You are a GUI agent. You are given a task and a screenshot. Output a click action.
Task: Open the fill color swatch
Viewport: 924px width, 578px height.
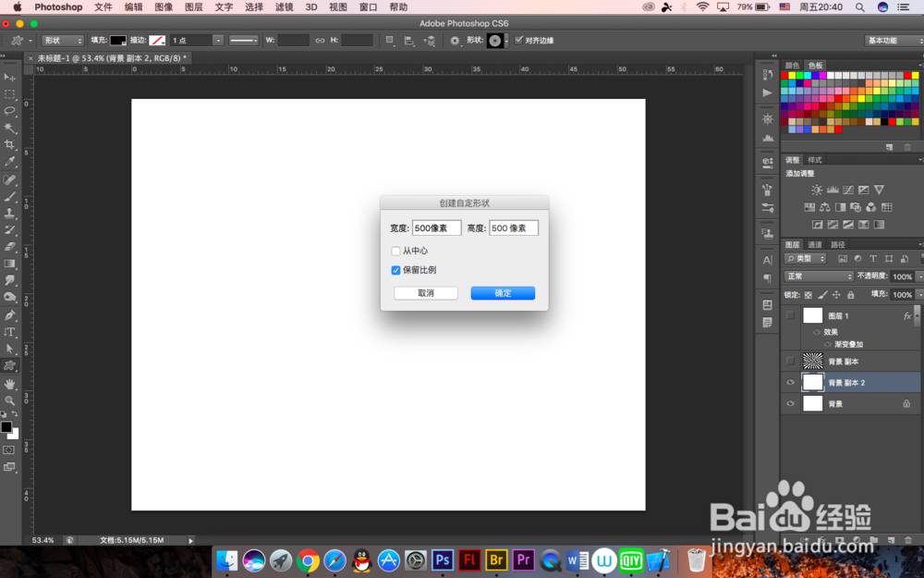(118, 40)
